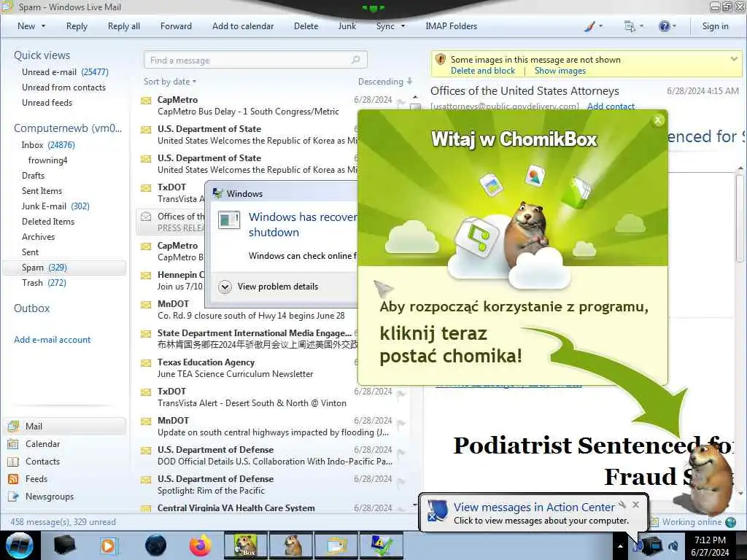Open the New message dropdown arrow
This screenshot has width=747, height=560.
(43, 26)
